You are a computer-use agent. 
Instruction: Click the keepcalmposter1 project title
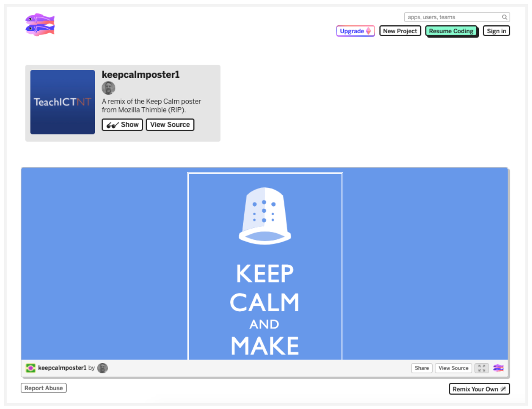[140, 74]
